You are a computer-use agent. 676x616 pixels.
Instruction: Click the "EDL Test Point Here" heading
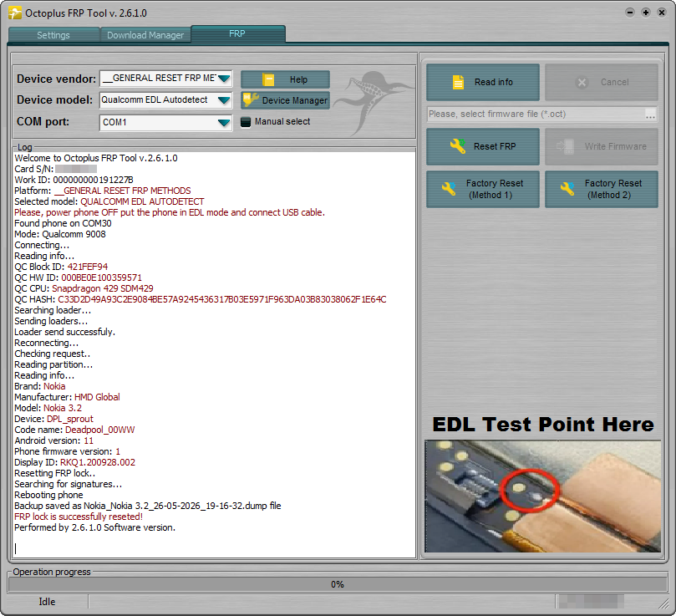543,425
